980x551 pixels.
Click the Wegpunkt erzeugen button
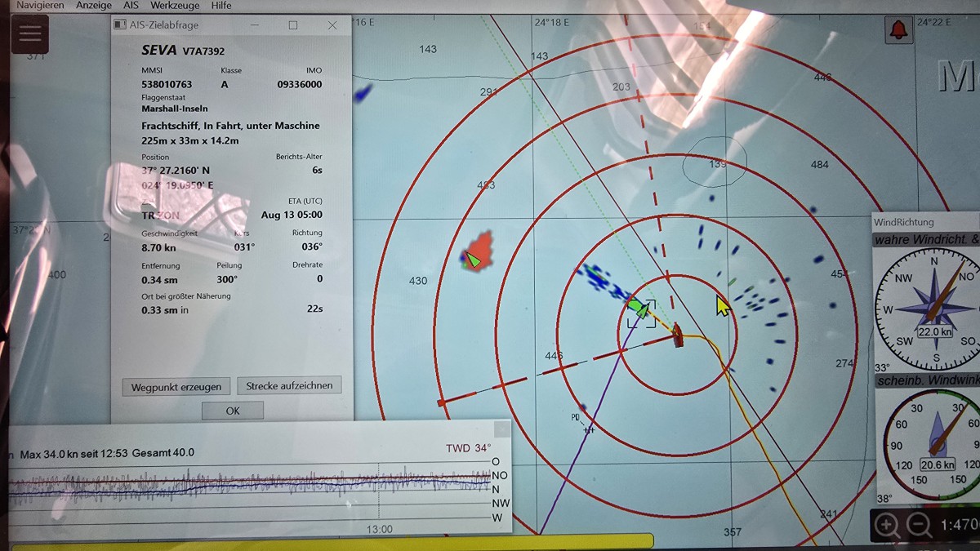(176, 386)
